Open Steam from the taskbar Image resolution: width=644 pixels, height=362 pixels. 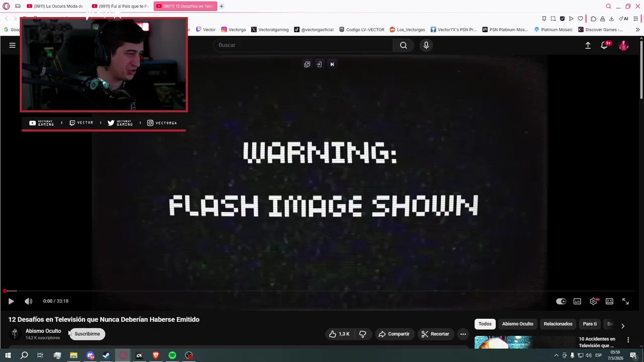pos(106,355)
